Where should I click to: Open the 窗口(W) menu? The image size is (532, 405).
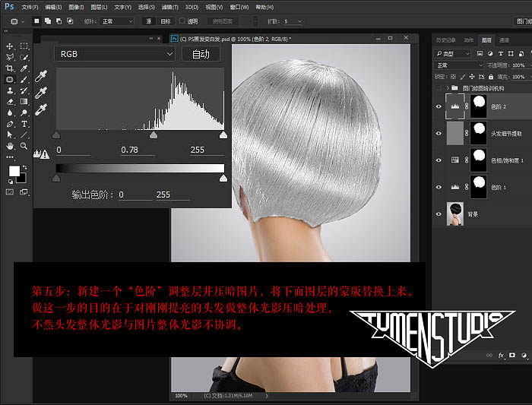[x=239, y=7]
